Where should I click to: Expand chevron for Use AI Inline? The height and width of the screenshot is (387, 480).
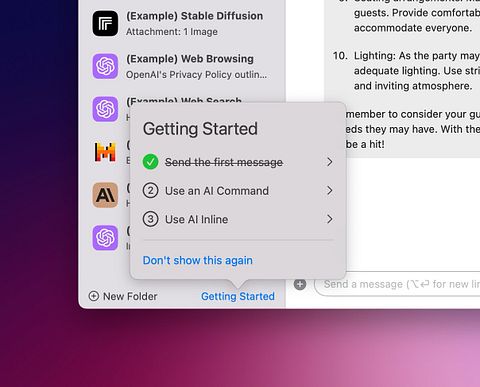point(330,219)
